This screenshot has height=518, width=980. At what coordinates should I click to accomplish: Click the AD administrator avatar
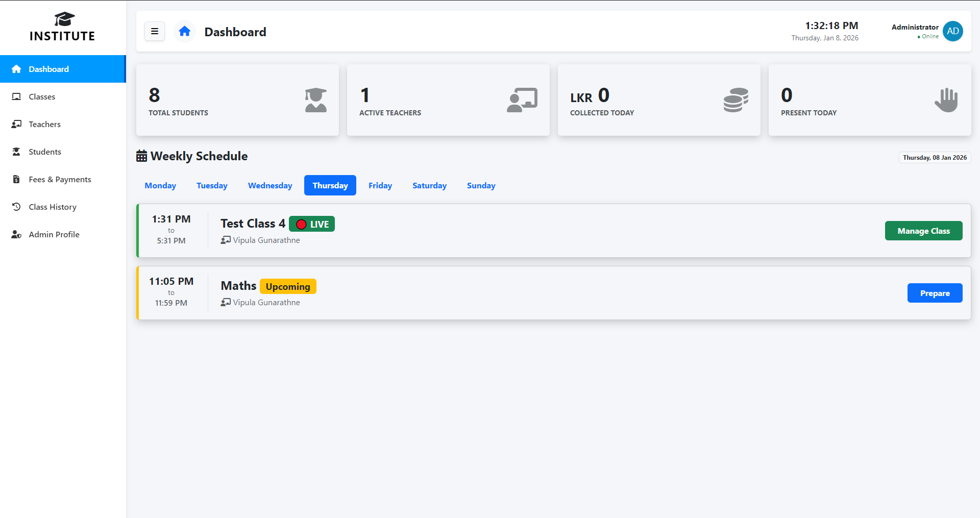(952, 31)
